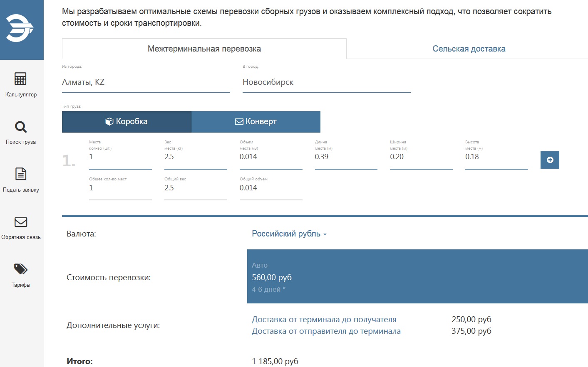This screenshot has height=367, width=588.
Task: Select the Авто 560,00 руб shipping option
Action: pyautogui.click(x=417, y=276)
